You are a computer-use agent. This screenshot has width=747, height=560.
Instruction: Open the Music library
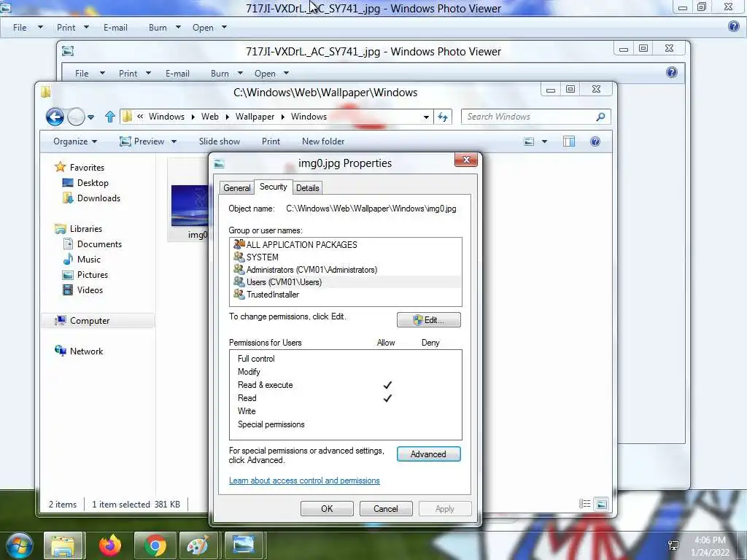coord(82,259)
